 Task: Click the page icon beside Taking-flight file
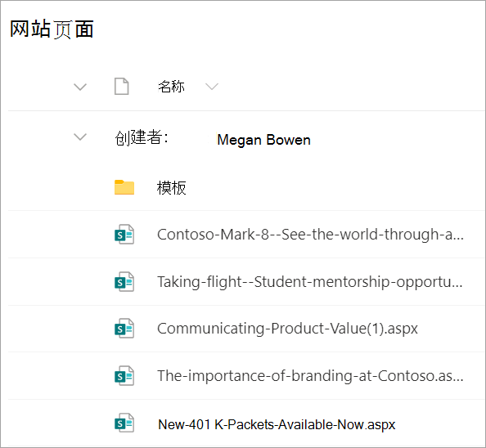point(124,282)
